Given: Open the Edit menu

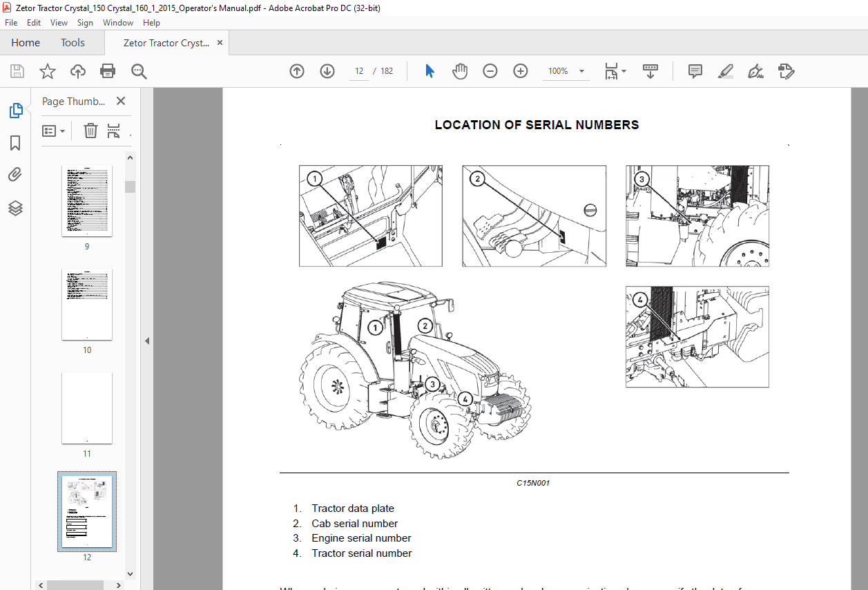Looking at the screenshot, I should [x=34, y=23].
